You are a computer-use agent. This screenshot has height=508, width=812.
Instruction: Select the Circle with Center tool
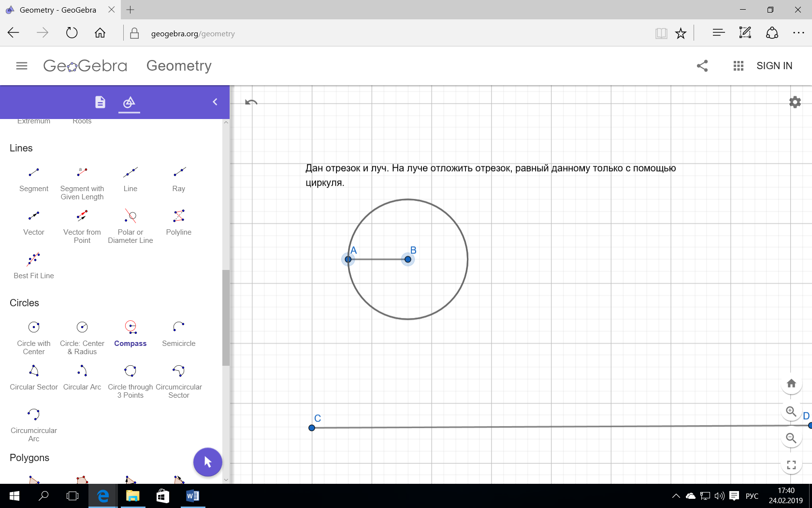34,338
